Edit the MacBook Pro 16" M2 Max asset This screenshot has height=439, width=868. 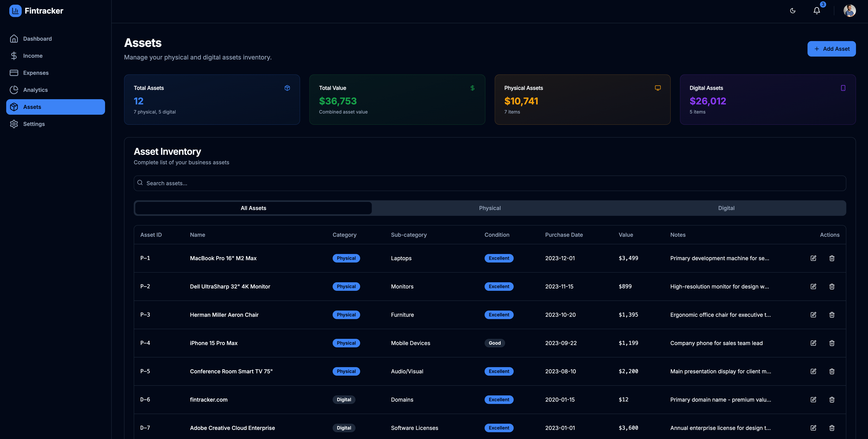[x=813, y=258]
